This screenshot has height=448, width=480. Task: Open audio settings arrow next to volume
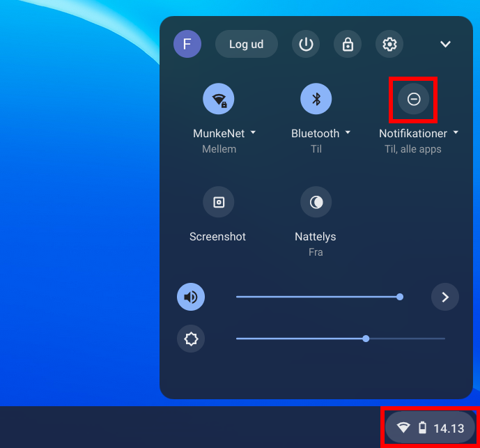[445, 298]
